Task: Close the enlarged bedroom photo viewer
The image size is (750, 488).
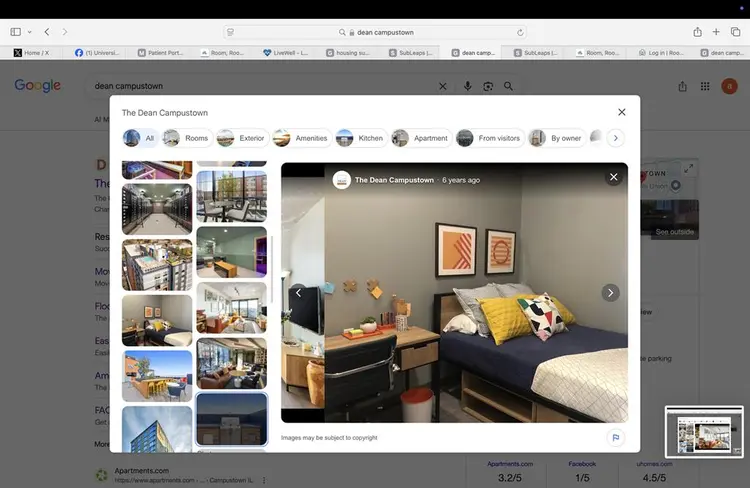Action: tap(613, 177)
